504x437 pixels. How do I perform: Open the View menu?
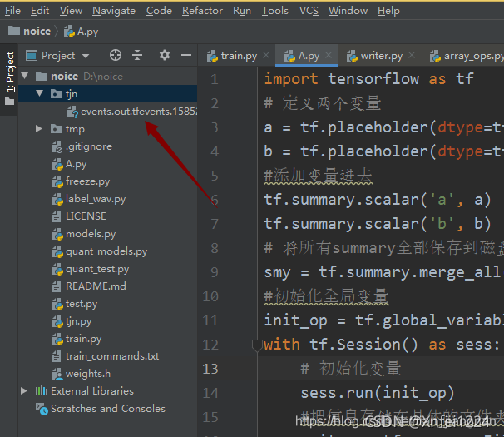tap(71, 11)
